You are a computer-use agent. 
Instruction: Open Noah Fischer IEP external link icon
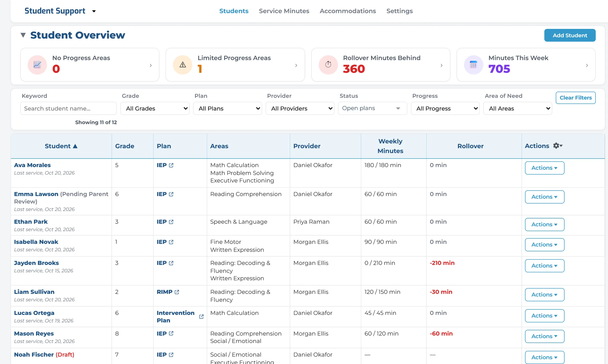(x=171, y=355)
